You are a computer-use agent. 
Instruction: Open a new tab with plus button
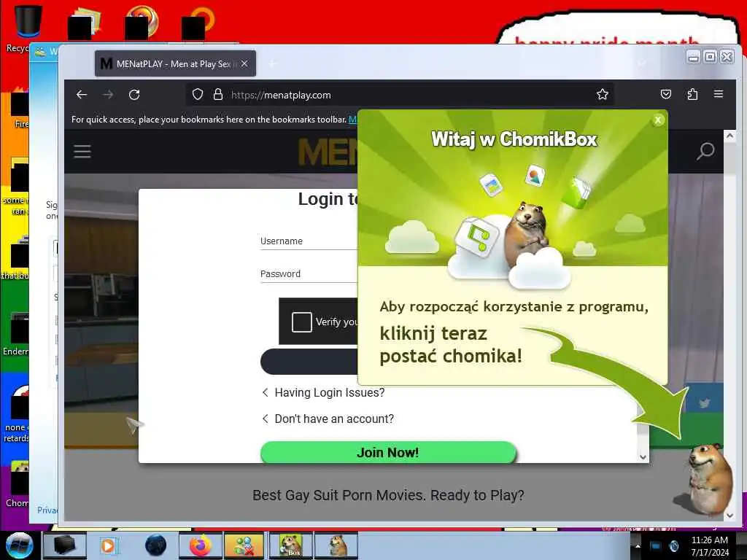pos(272,63)
